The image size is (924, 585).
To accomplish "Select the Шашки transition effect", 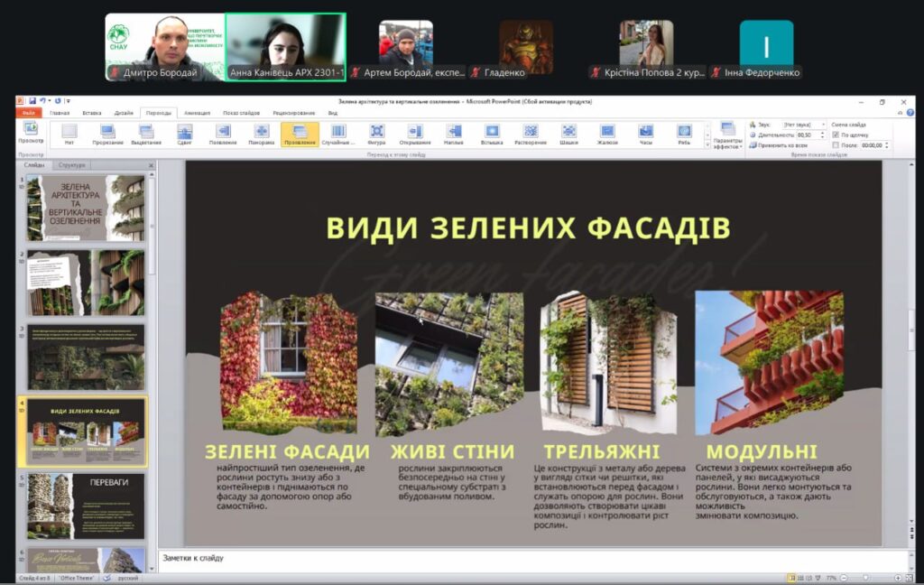I will [568, 134].
